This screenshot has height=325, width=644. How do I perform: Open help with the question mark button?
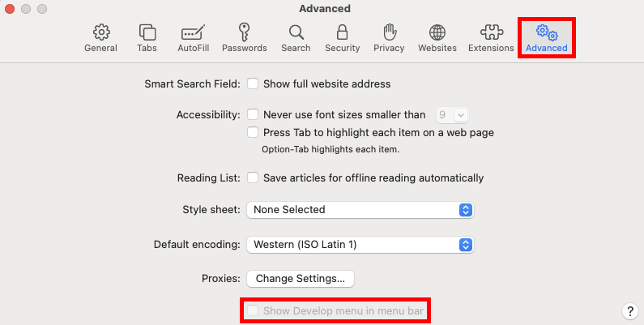tap(630, 311)
